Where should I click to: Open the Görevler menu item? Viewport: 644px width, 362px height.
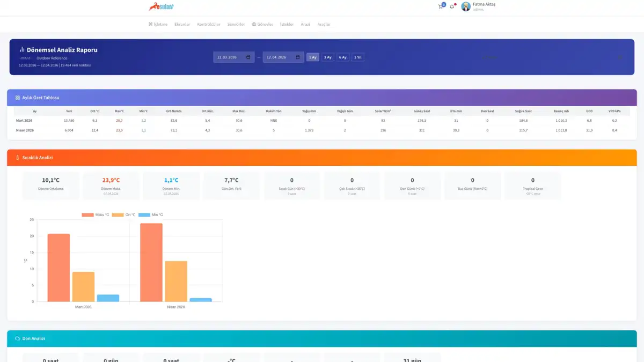tap(262, 24)
